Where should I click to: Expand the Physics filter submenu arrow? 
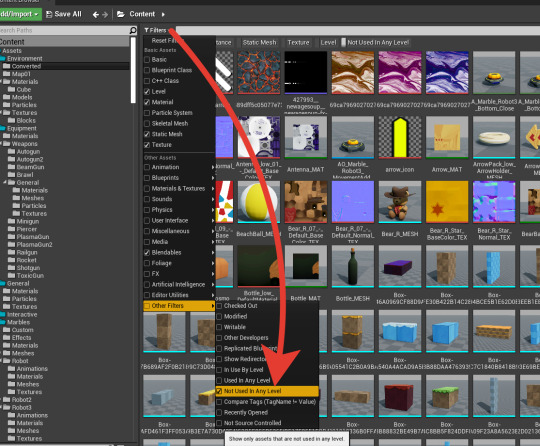pyautogui.click(x=213, y=210)
